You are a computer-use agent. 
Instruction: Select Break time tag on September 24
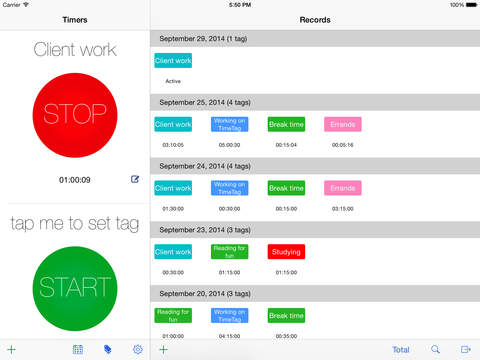[x=286, y=188]
